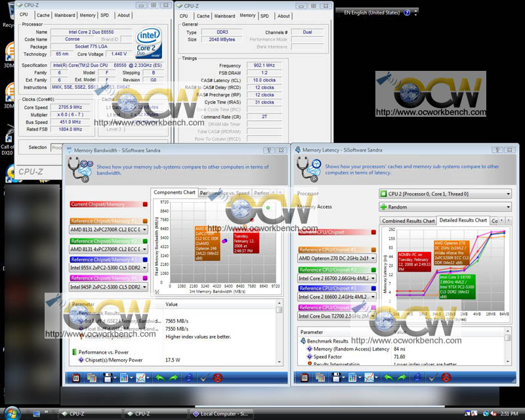Go back with green arrow in Memory Bandwidth
The image size is (525, 420).
[x=160, y=378]
